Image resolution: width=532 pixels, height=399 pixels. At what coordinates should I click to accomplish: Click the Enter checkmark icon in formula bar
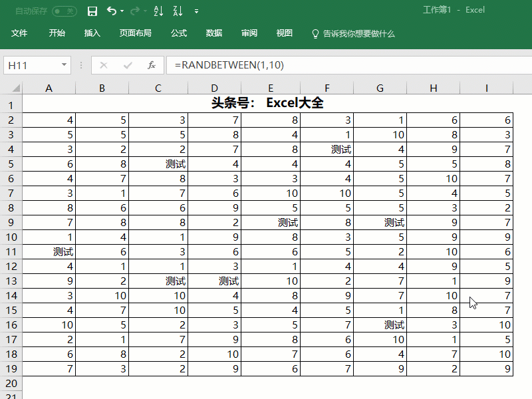pyautogui.click(x=128, y=65)
